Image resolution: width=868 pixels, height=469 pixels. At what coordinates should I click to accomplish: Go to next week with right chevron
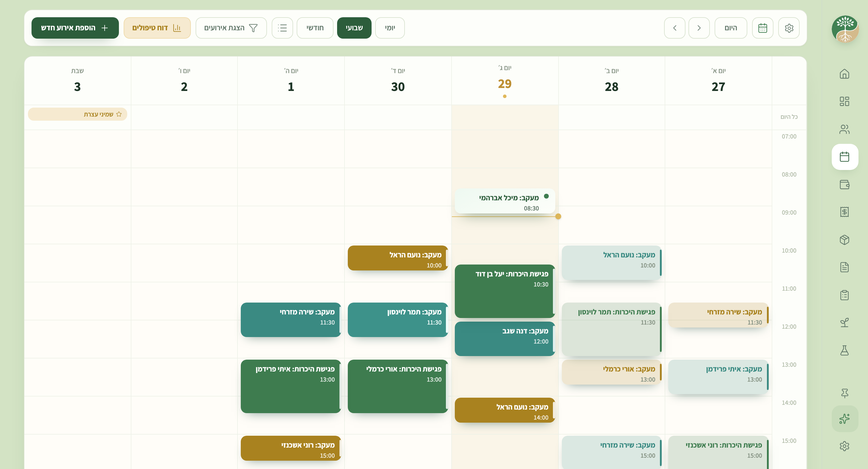pos(699,28)
